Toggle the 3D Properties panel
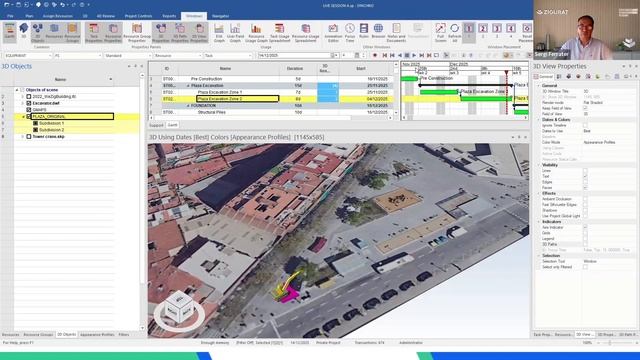 click(161, 32)
